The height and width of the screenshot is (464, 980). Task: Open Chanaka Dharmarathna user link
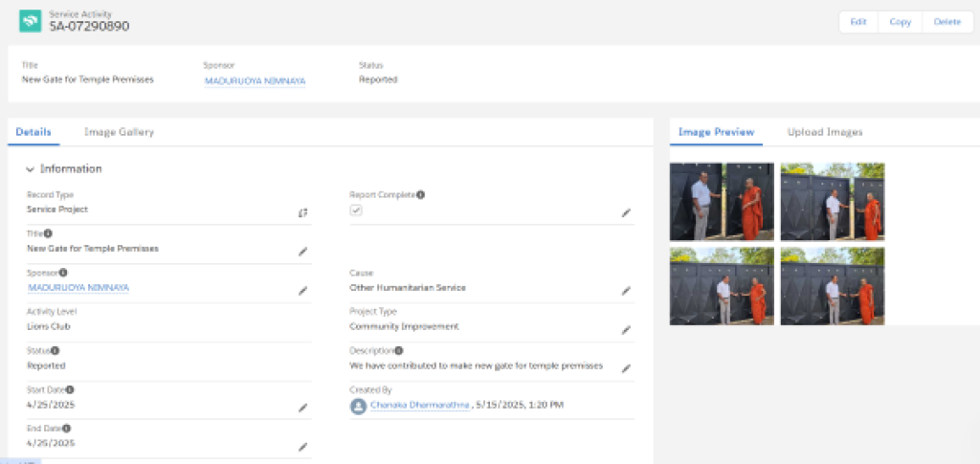tap(420, 406)
